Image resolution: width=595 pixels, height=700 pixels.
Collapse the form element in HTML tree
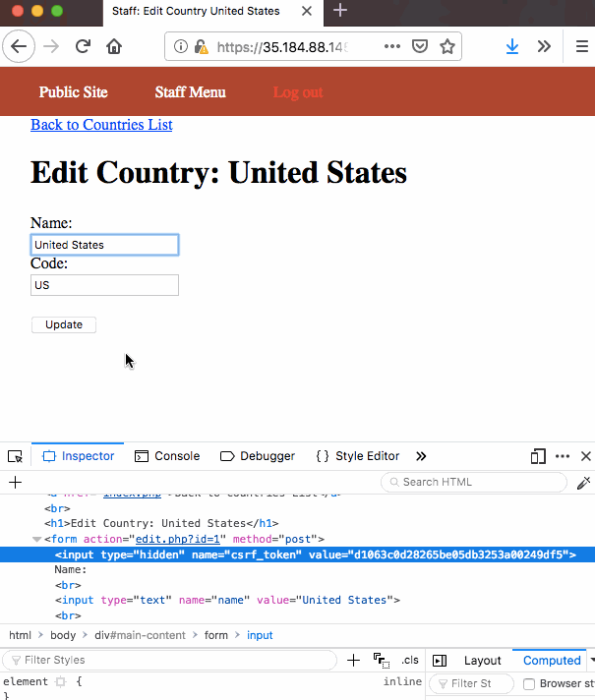click(37, 540)
